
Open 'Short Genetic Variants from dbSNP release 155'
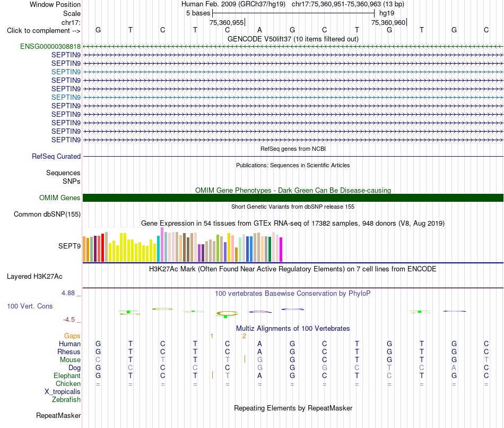tap(293, 207)
